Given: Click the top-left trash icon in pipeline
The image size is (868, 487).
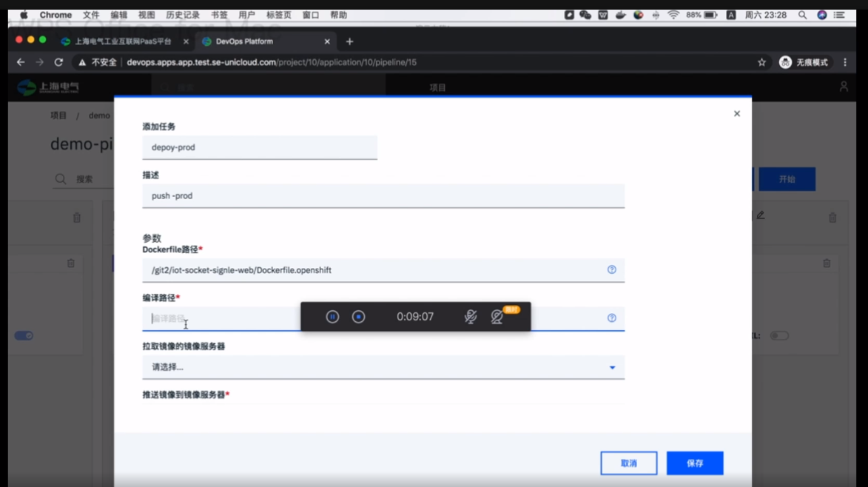Looking at the screenshot, I should point(77,218).
